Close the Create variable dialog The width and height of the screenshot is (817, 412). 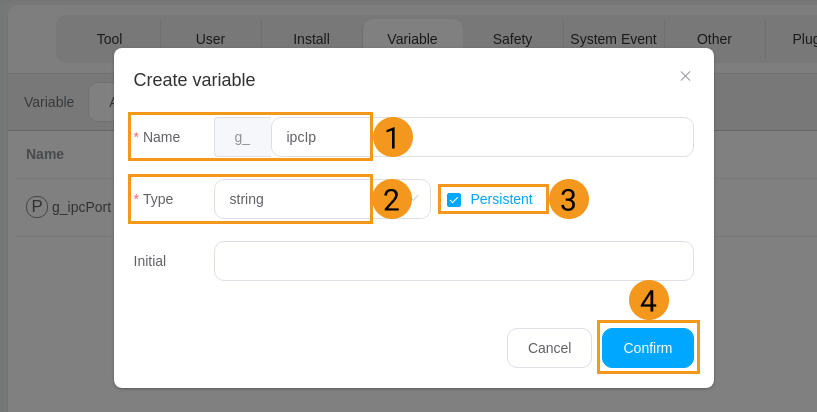[685, 76]
